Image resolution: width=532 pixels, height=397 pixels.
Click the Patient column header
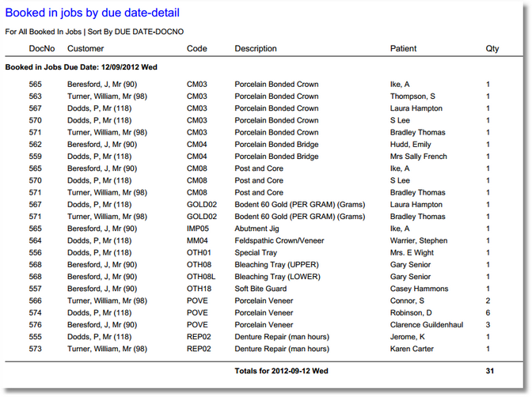403,48
